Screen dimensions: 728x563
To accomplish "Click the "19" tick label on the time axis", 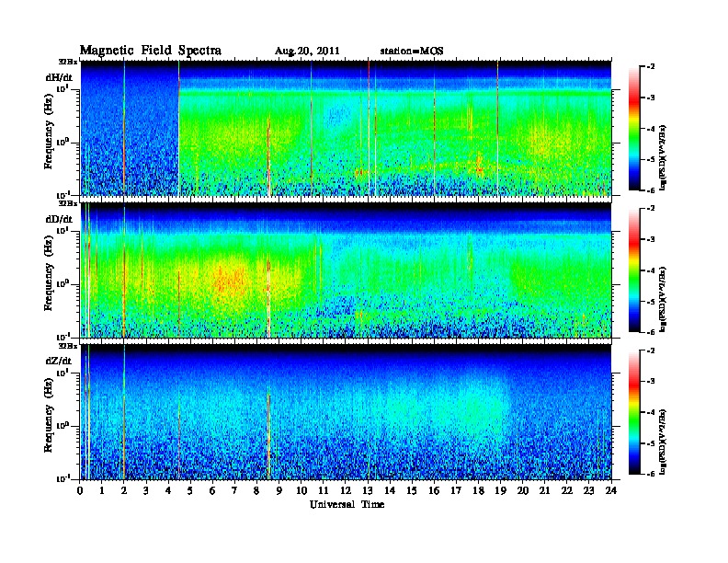I will [x=500, y=491].
